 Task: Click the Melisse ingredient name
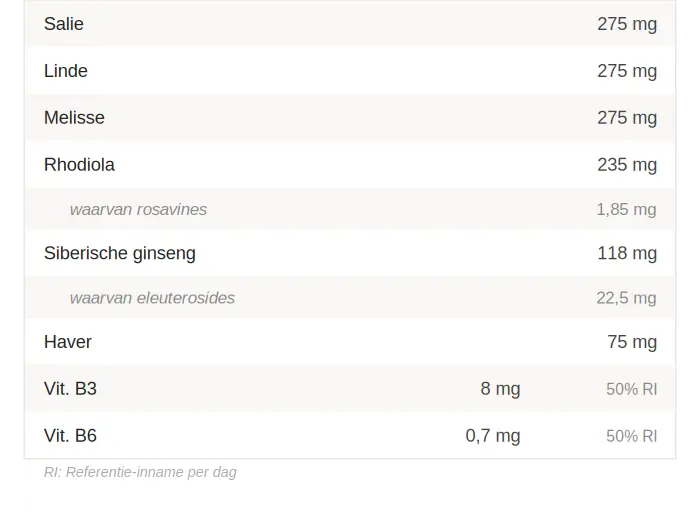(x=74, y=118)
